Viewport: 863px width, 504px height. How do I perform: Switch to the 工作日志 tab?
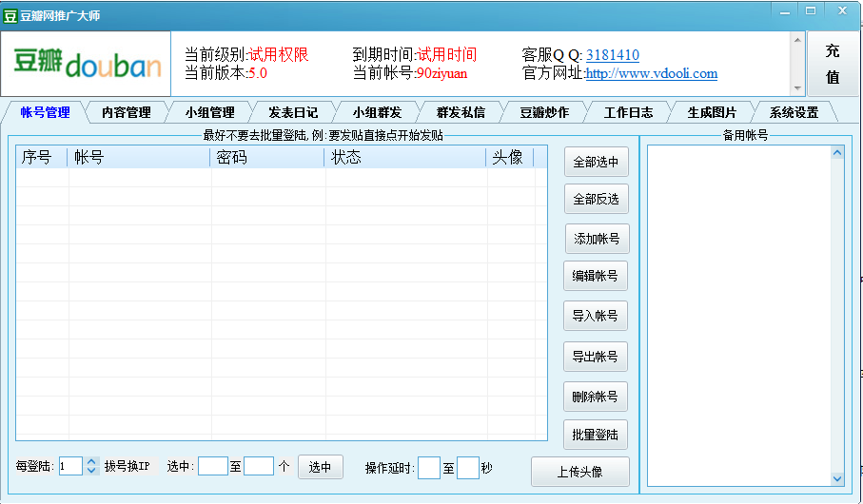coord(628,112)
